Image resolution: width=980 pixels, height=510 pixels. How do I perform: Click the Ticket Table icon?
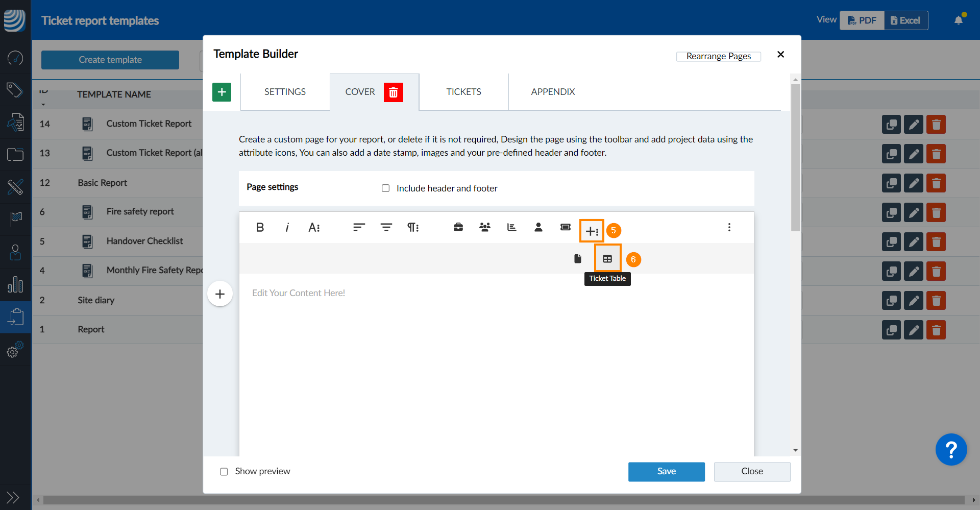(x=607, y=259)
